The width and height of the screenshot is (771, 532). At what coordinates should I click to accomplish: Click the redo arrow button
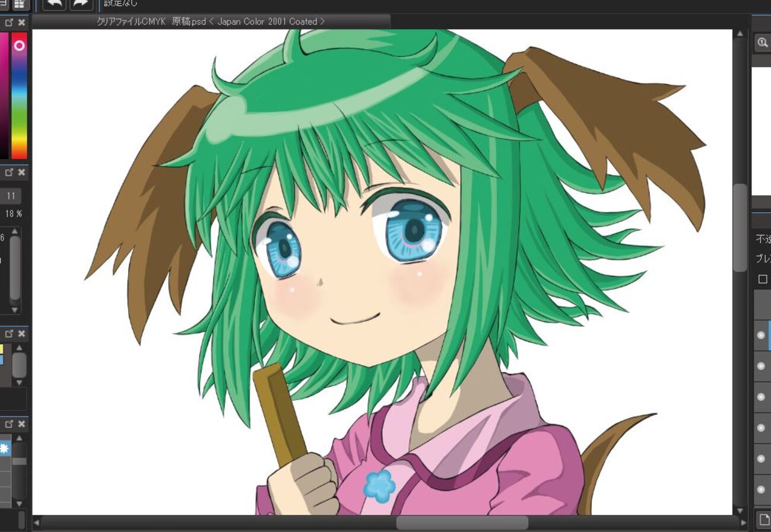(x=81, y=5)
